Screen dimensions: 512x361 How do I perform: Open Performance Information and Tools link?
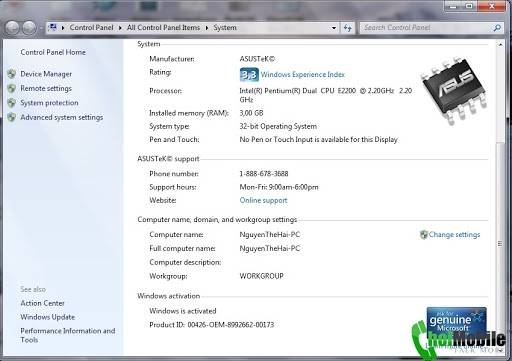point(68,335)
